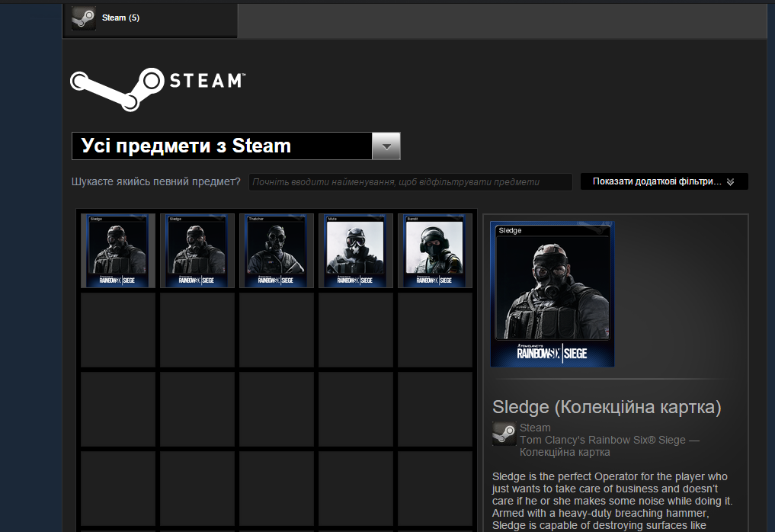Click 'Шукаєте якийсь певний предмет?' label
Viewport: 775px width, 532px height.
155,181
